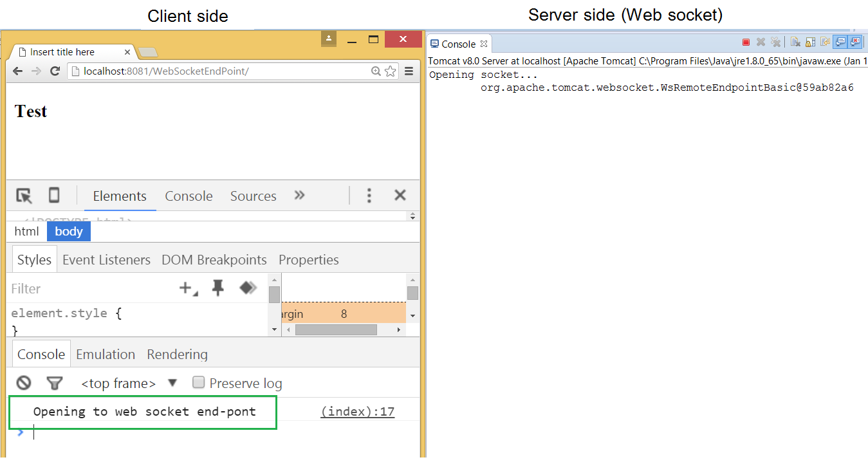This screenshot has height=462, width=868.
Task: Click the filter icon in the Console panel
Action: pyautogui.click(x=55, y=382)
